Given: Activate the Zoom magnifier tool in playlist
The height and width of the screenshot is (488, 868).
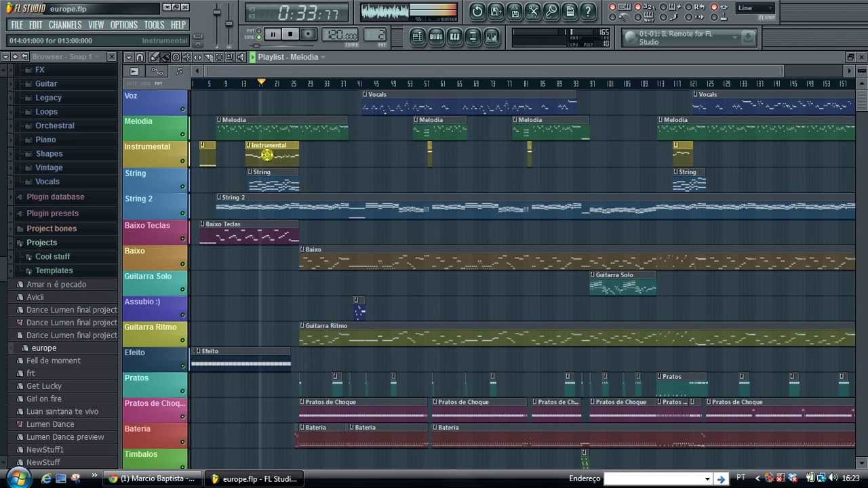Looking at the screenshot, I should (x=230, y=58).
